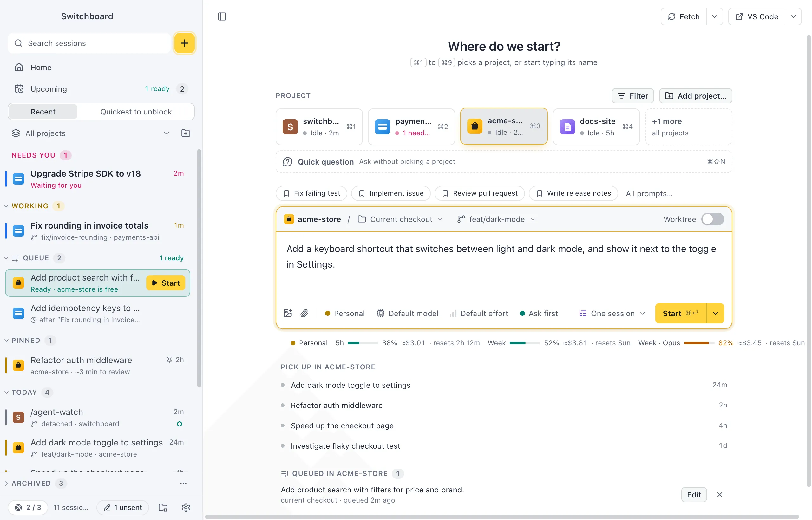Viewport: 812px width, 520px height.
Task: Remove queued item with the X icon
Action: [719, 495]
